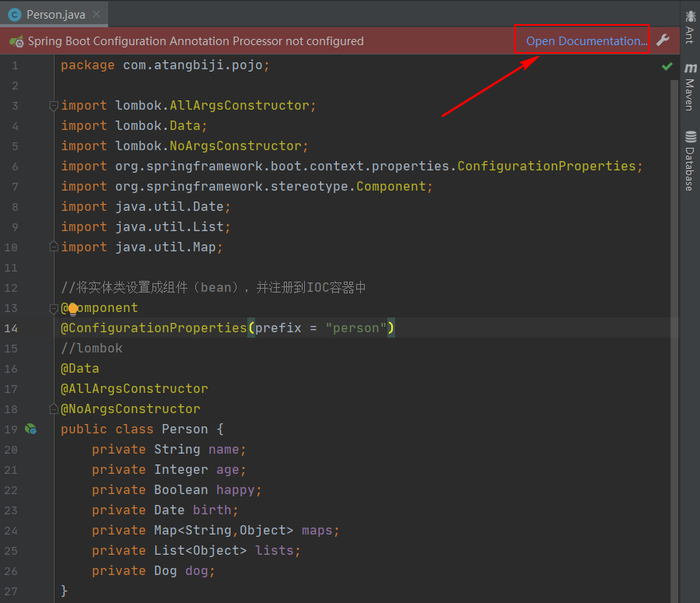Click the maps field declaration

pos(215,530)
